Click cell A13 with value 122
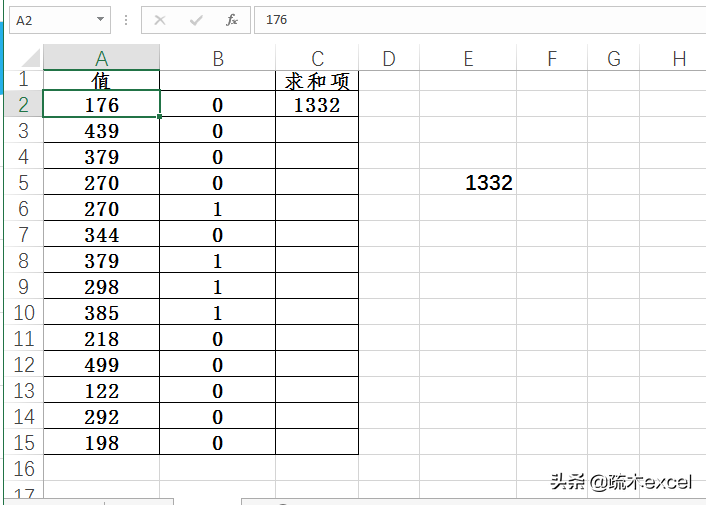 pos(101,390)
